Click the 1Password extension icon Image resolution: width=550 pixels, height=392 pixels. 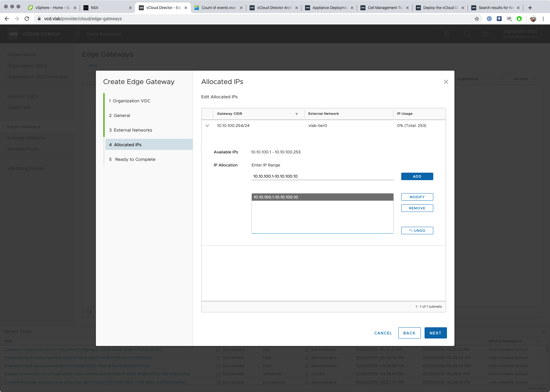pos(489,19)
